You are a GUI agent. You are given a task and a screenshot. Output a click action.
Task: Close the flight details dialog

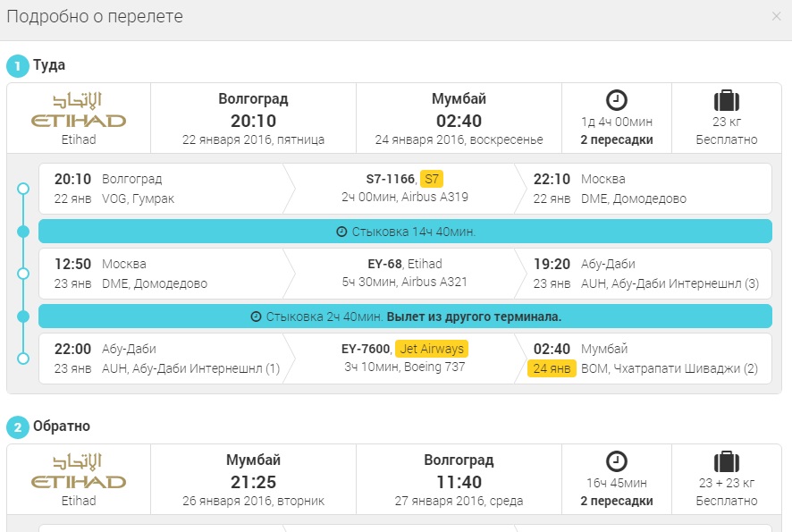coord(776,16)
